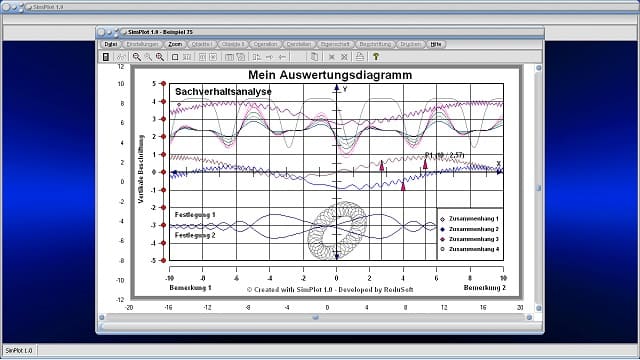Click the left arrow of the horizontal scrollbar
Image resolution: width=640 pixels, height=360 pixels.
click(102, 317)
